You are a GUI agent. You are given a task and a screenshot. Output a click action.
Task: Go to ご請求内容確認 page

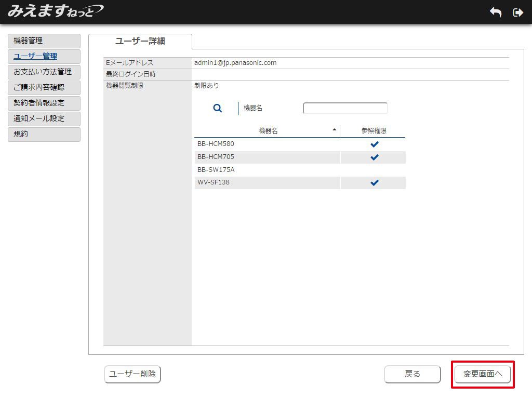[44, 88]
